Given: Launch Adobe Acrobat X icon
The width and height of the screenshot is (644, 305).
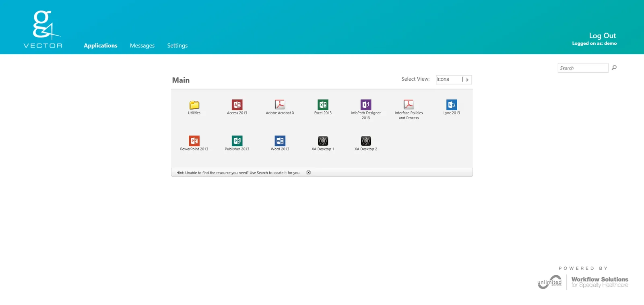Looking at the screenshot, I should [280, 105].
